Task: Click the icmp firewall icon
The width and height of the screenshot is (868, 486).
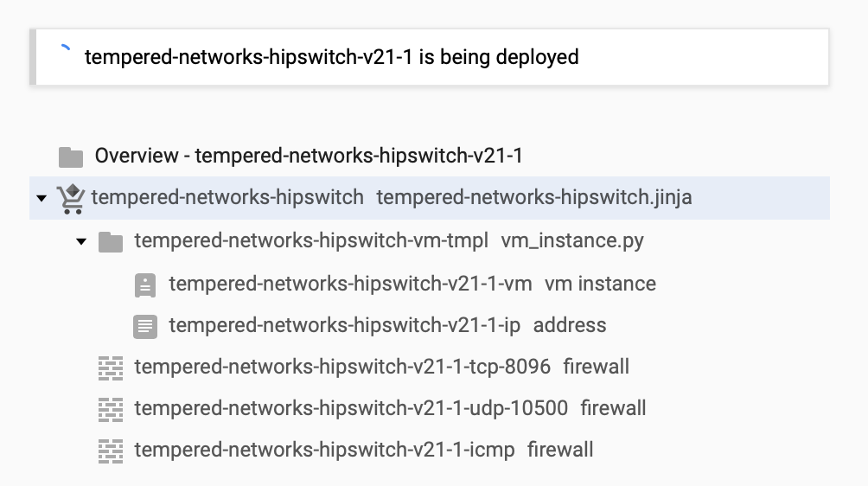Action: pyautogui.click(x=111, y=451)
